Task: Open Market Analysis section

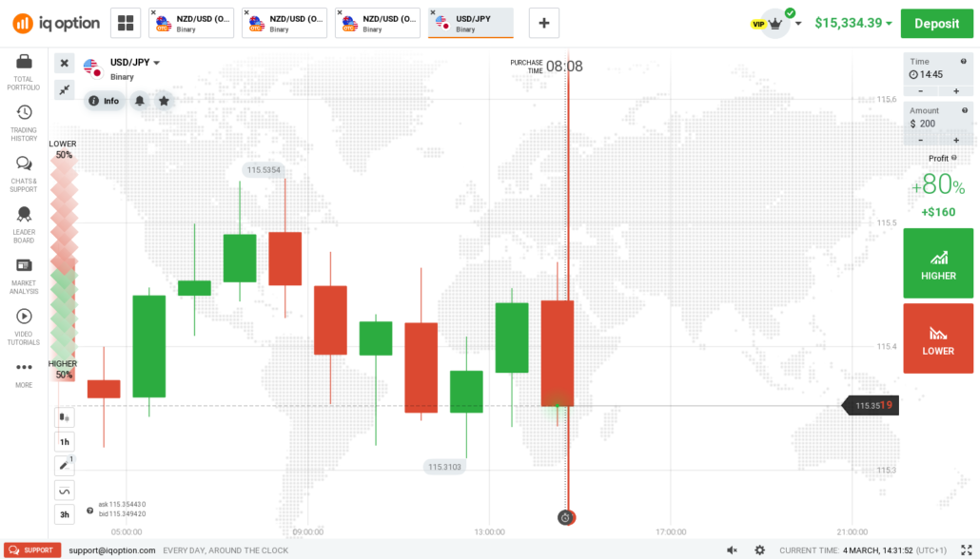Action: [24, 266]
